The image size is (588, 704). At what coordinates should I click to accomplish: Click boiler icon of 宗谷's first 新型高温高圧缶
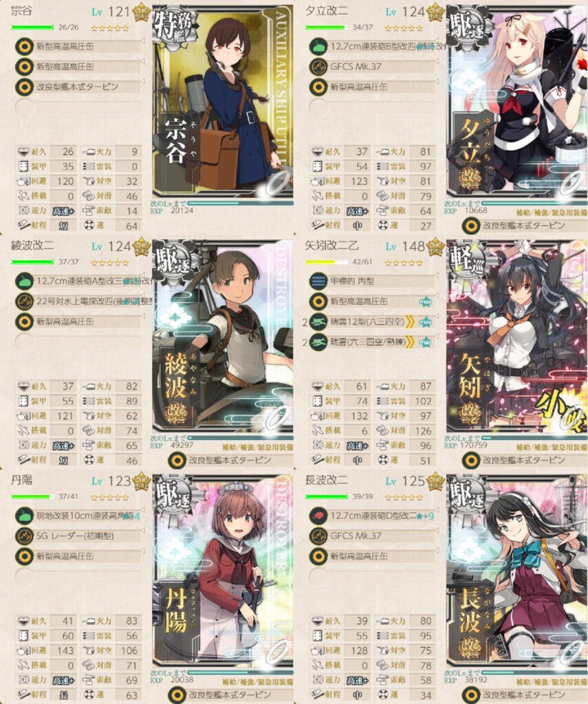click(24, 47)
